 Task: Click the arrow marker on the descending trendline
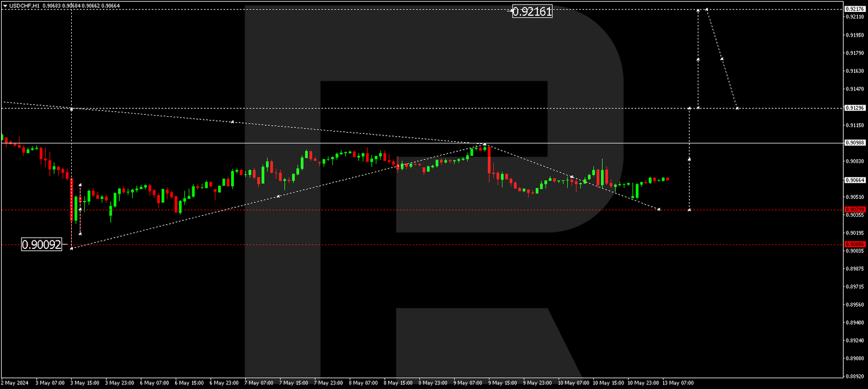click(x=233, y=120)
